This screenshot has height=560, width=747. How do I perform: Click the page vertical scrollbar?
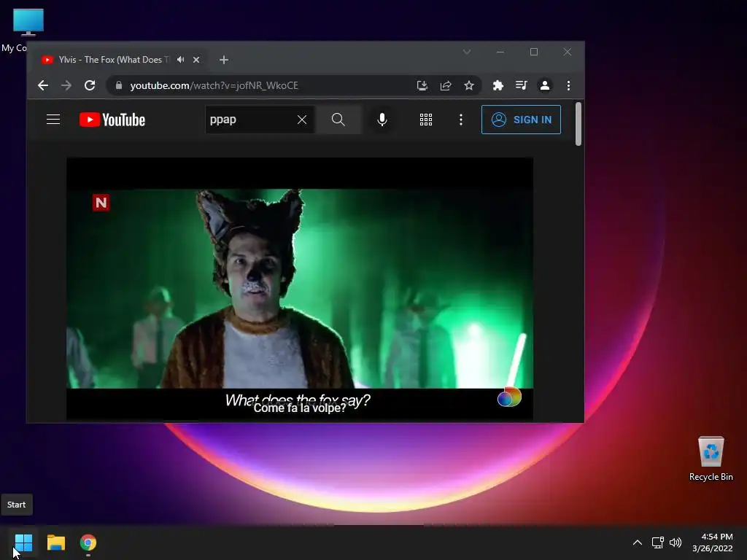[x=578, y=124]
